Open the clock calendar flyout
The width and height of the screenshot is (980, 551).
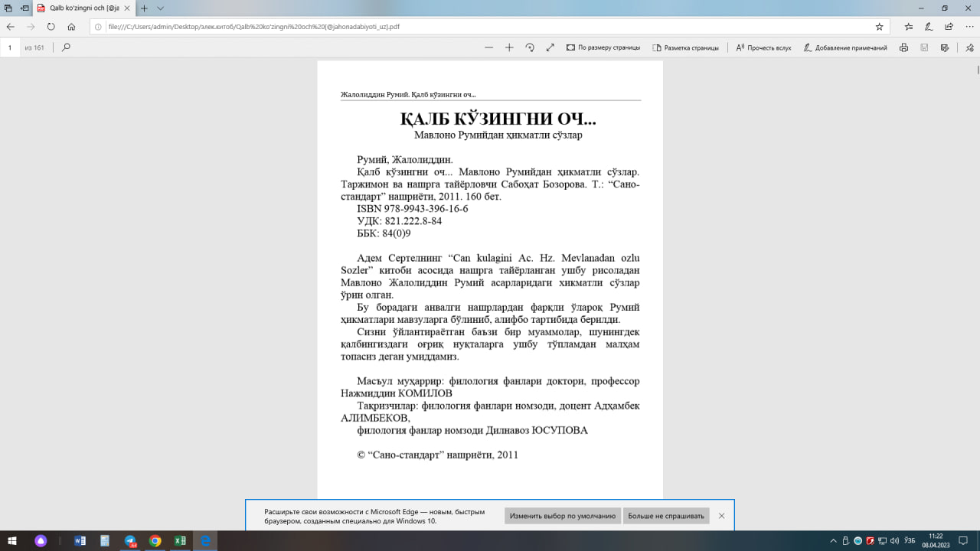937,541
